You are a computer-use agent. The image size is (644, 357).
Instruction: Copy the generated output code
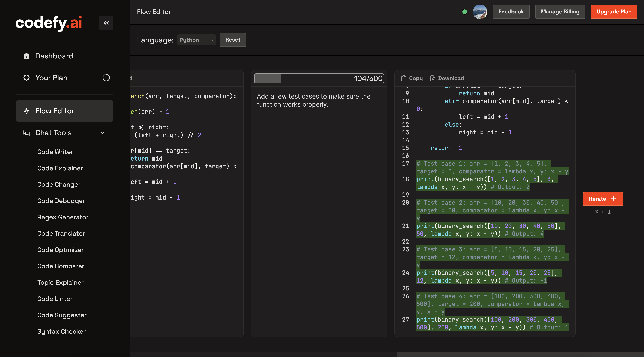412,78
